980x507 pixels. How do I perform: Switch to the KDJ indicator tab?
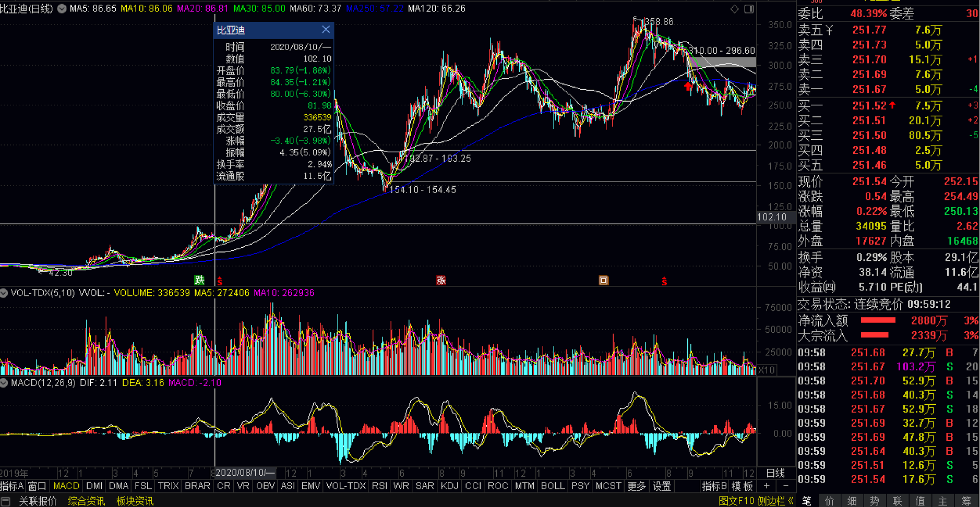click(x=449, y=486)
